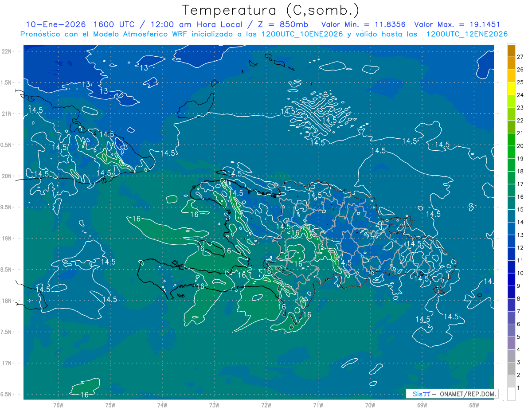Click the 68W longitude axis label
The height and width of the screenshot is (411, 532).
(474, 405)
